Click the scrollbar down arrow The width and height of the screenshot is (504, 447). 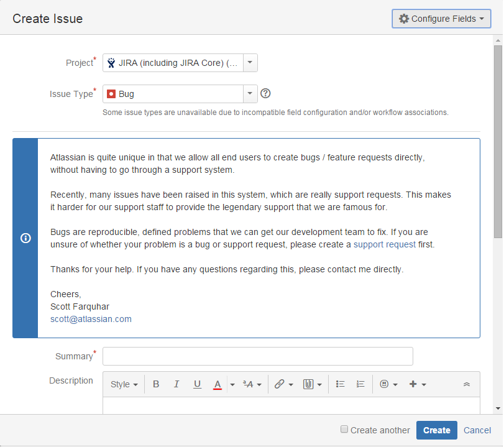coord(498,408)
